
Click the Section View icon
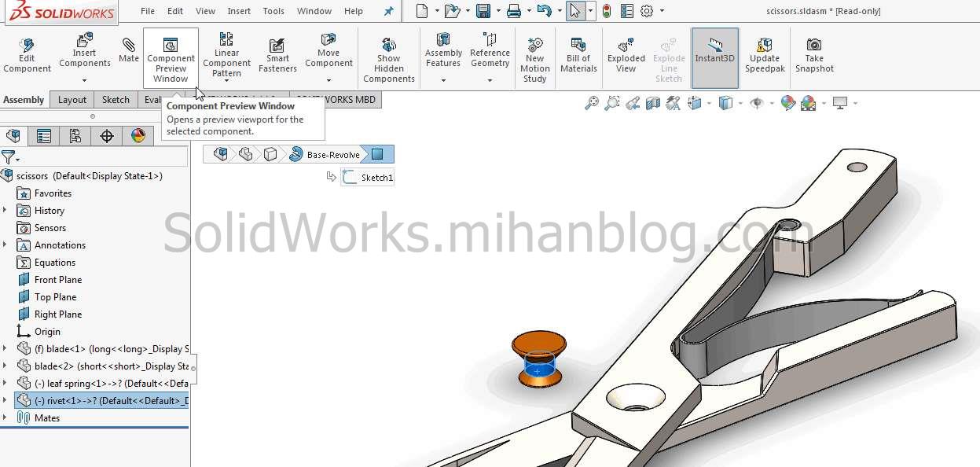pos(652,103)
